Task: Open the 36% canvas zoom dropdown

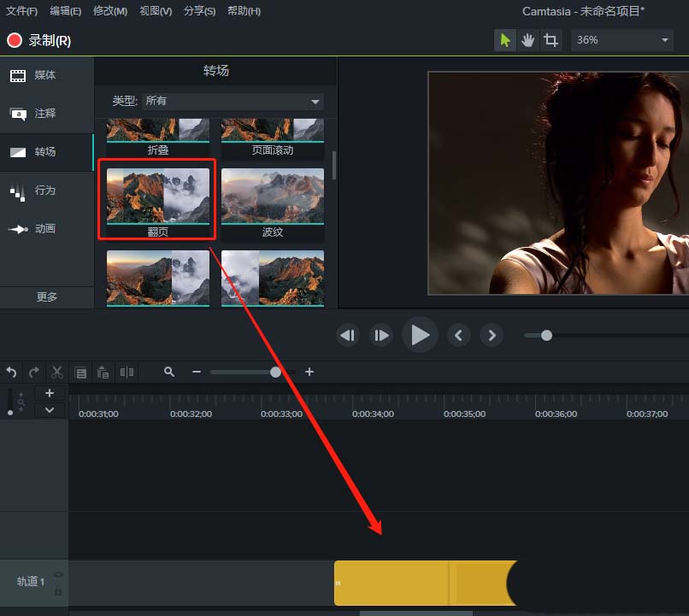Action: (621, 40)
